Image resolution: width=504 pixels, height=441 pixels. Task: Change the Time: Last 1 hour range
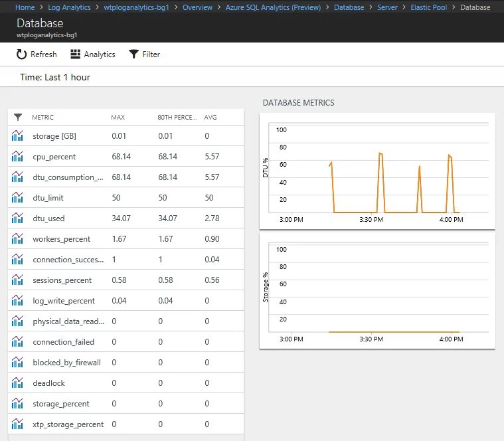click(x=55, y=77)
